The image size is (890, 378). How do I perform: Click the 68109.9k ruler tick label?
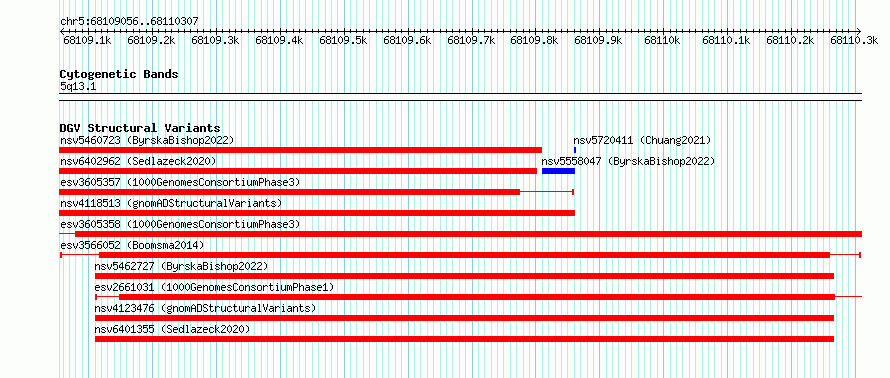(x=598, y=40)
